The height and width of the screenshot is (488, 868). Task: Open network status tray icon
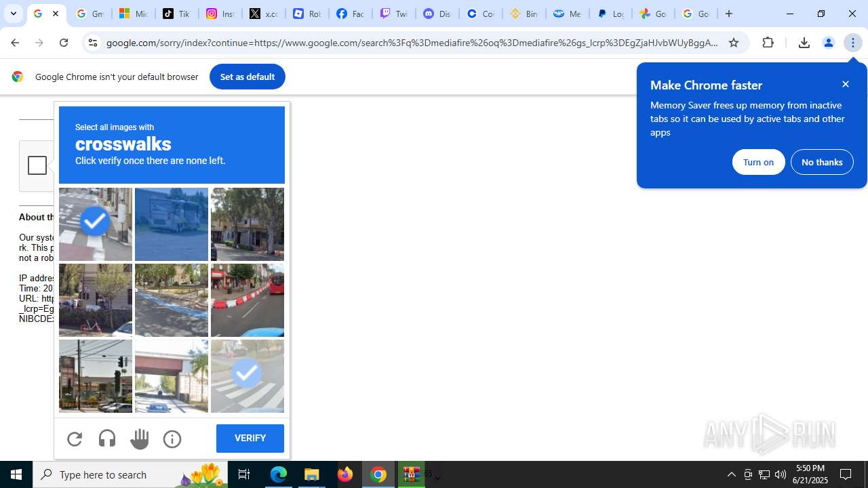coord(764,474)
